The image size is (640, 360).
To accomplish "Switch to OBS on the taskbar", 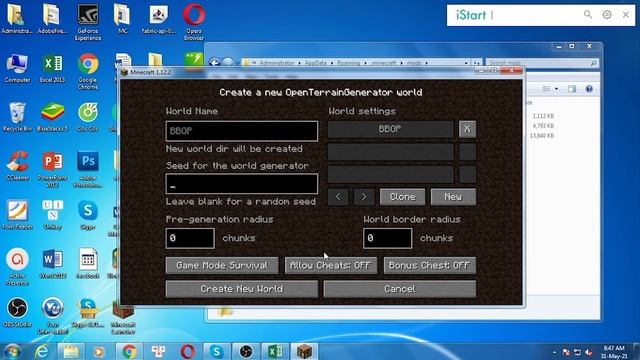I will [x=246, y=352].
